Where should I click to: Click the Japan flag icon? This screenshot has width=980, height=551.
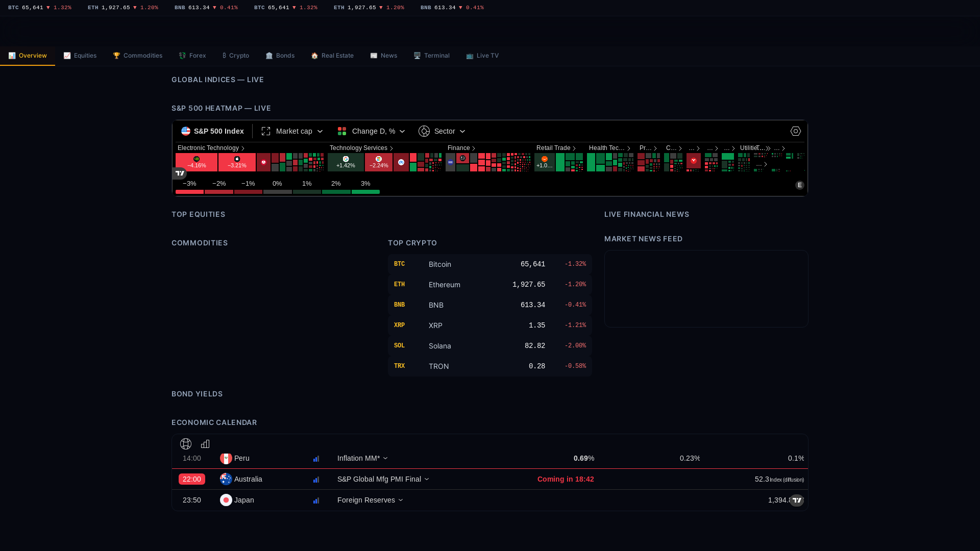pos(226,500)
